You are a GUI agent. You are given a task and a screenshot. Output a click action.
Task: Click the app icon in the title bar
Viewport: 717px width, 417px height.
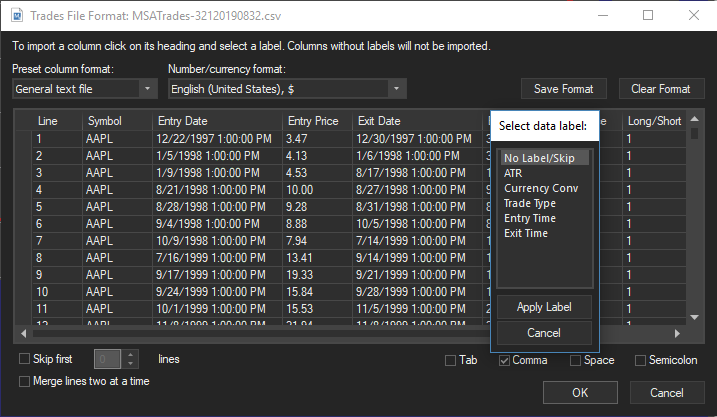coord(17,16)
